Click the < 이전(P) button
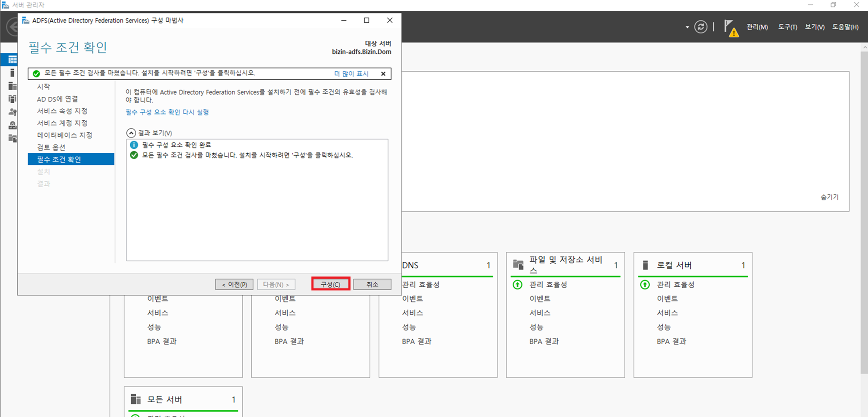This screenshot has height=417, width=868. [234, 284]
